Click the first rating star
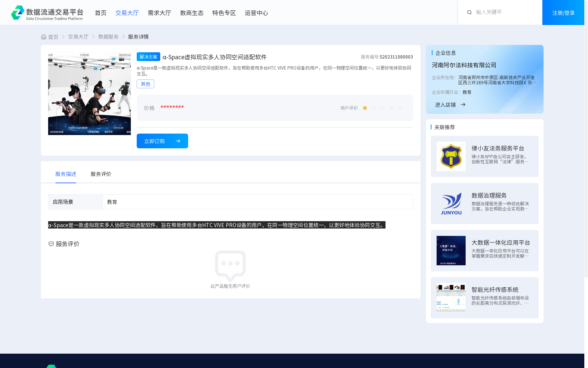588x368 pixels. [x=365, y=108]
